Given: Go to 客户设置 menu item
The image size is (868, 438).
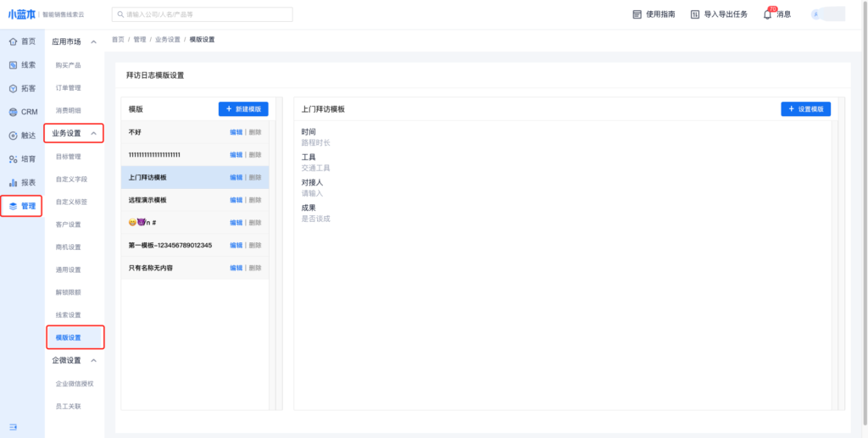Looking at the screenshot, I should [68, 225].
